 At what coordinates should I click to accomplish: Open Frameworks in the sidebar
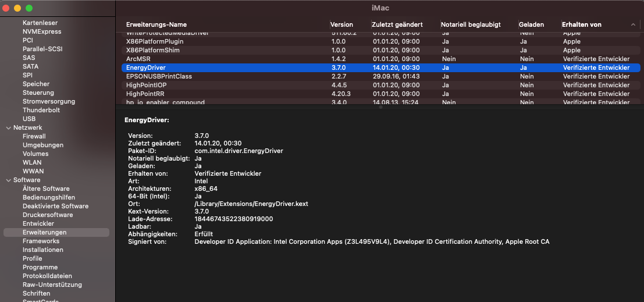(x=41, y=241)
